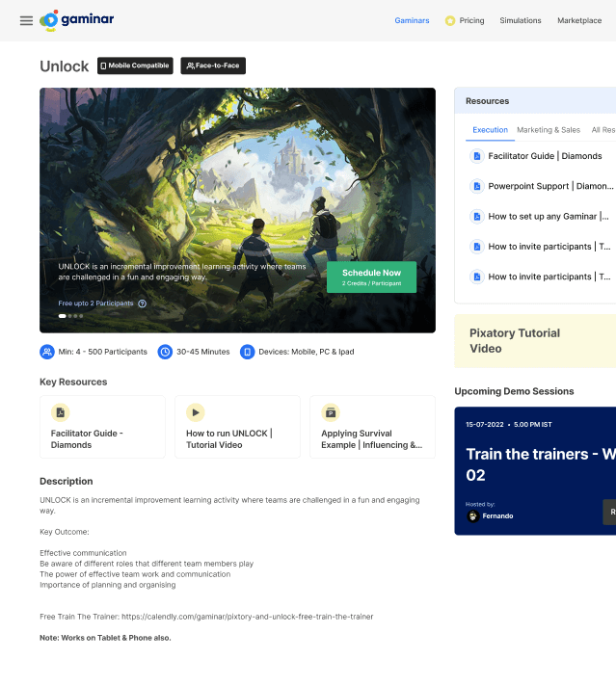Click the help icon beside Free upto 2 Participants

tap(143, 303)
